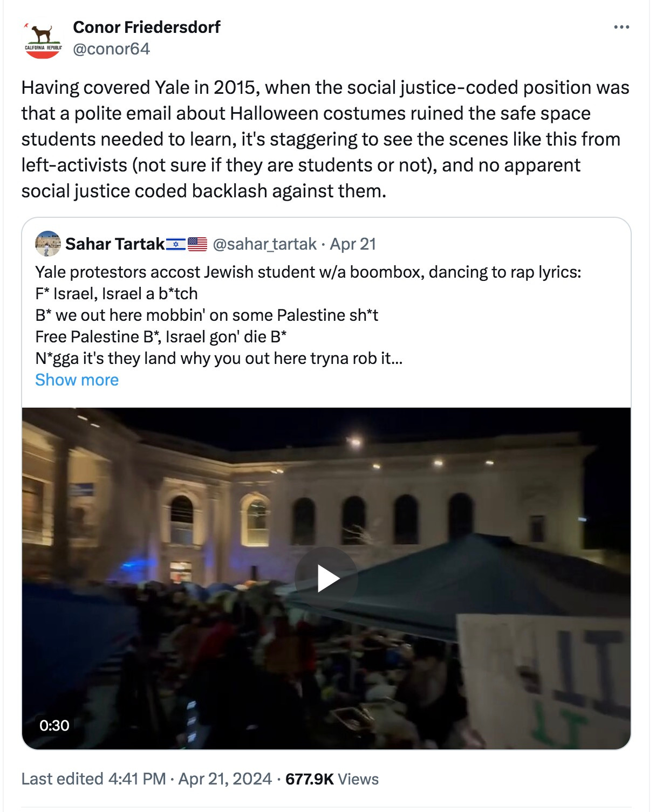View edit history via Last edited 4:41 PM
Screen dimensions: 656x812
[x=93, y=779]
